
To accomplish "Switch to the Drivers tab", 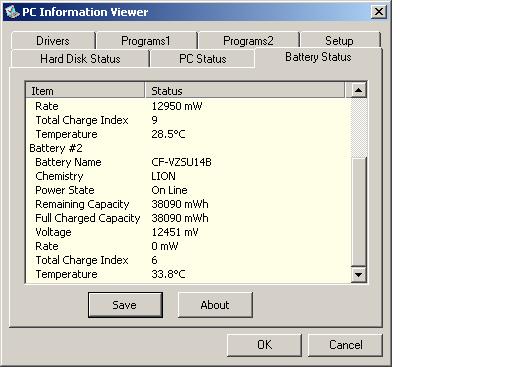I will click(53, 41).
